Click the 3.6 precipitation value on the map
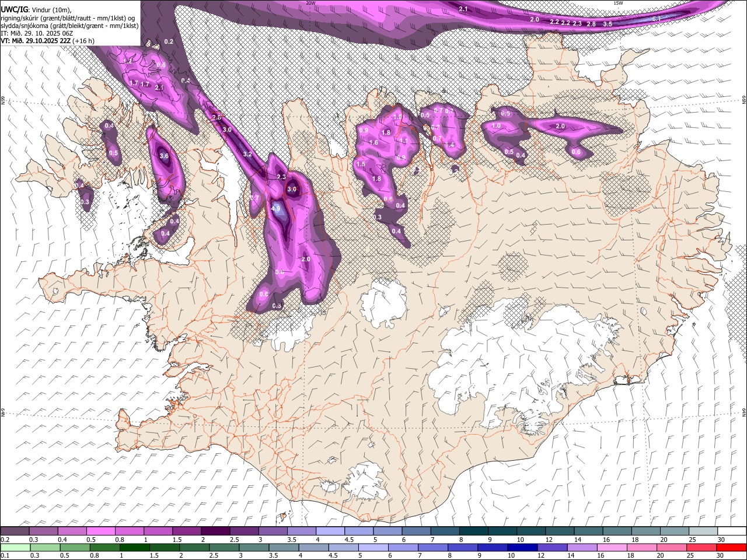747x560 pixels. click(x=164, y=156)
